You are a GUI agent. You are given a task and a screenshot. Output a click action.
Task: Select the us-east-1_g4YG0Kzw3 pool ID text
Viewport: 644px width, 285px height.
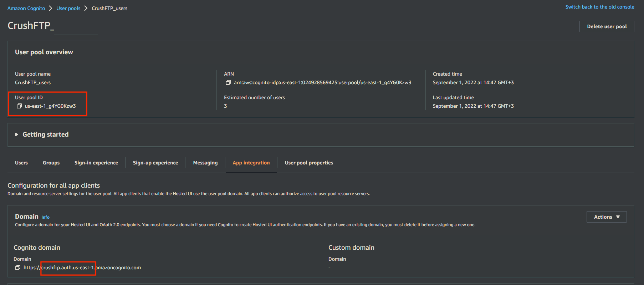pos(50,106)
